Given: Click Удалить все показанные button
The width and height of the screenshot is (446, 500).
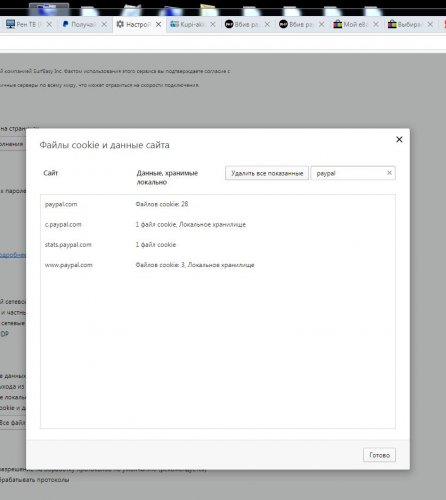Looking at the screenshot, I should [267, 173].
